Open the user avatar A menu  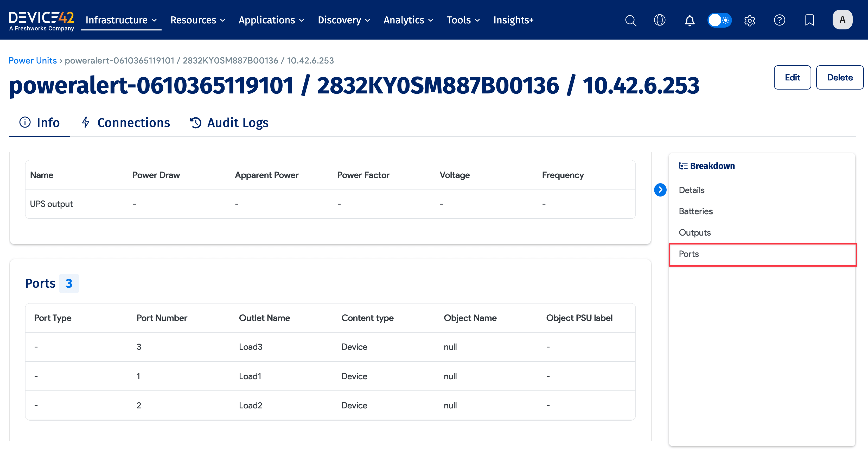click(842, 20)
